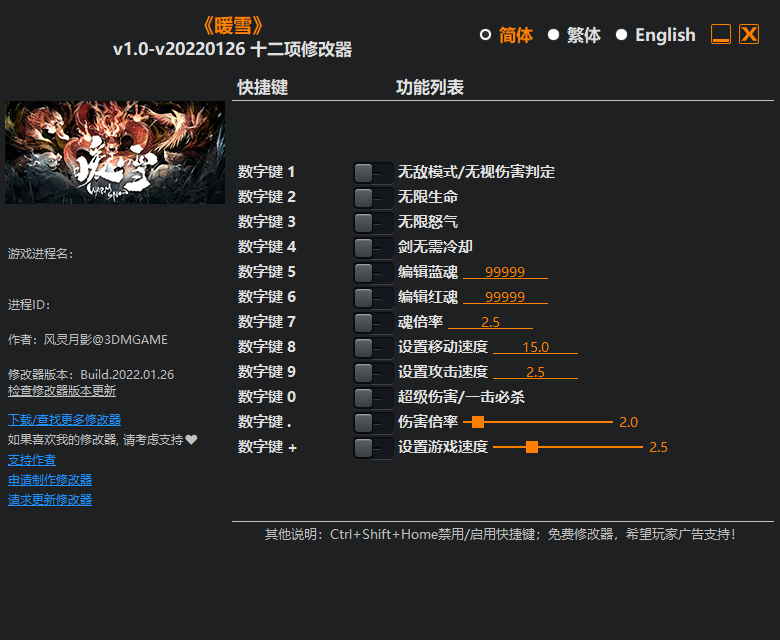The image size is (780, 640).
Task: Click the 修改器版本 Build.2022.01.26 text
Action: coord(91,374)
